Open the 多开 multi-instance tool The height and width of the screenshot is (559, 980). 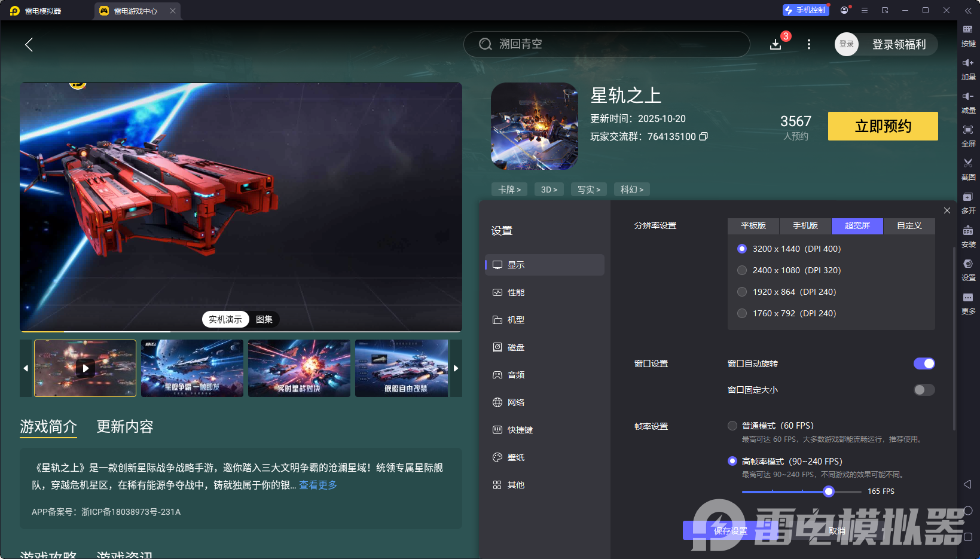click(x=968, y=203)
